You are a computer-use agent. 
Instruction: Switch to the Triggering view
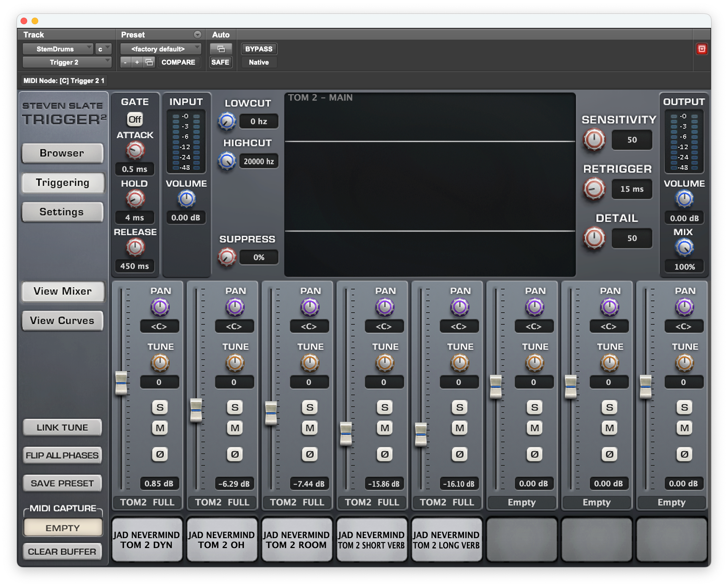(62, 183)
